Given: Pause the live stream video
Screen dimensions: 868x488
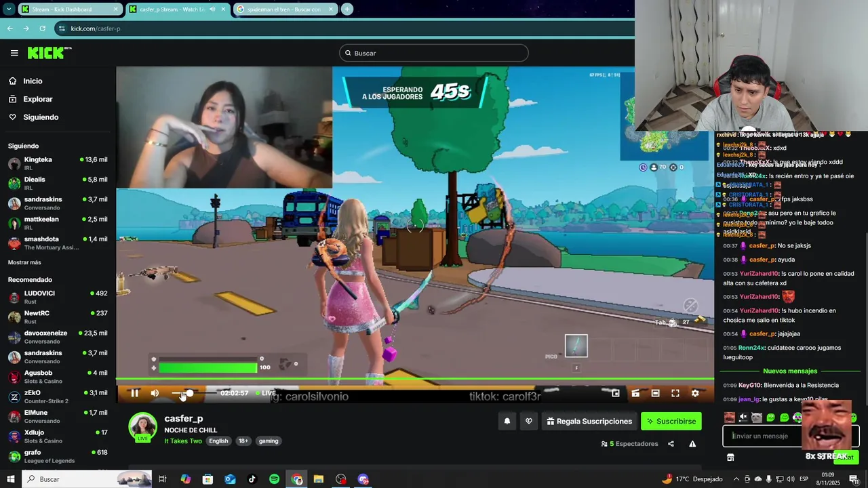Looking at the screenshot, I should point(134,393).
